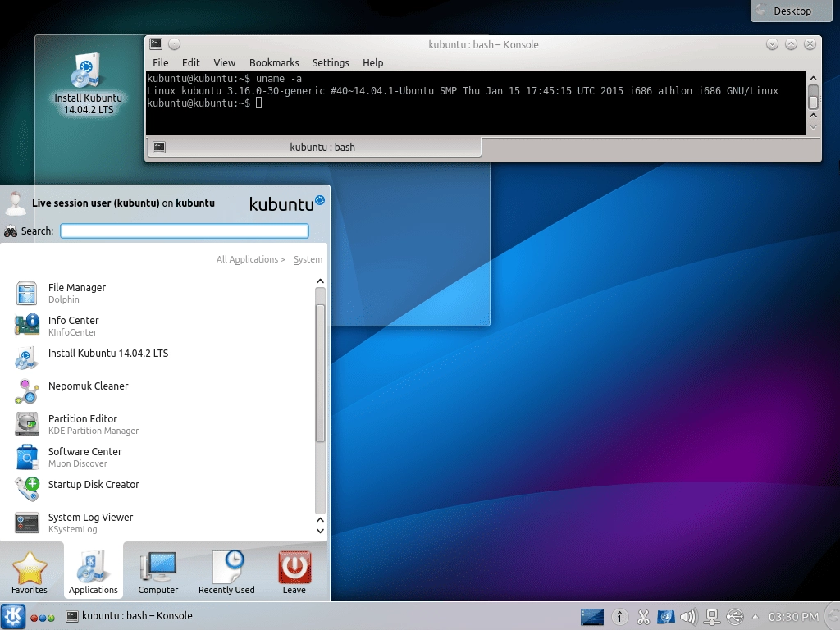Open the Show Desktop tray icon
Viewport: 840px width, 630px height.
592,617
